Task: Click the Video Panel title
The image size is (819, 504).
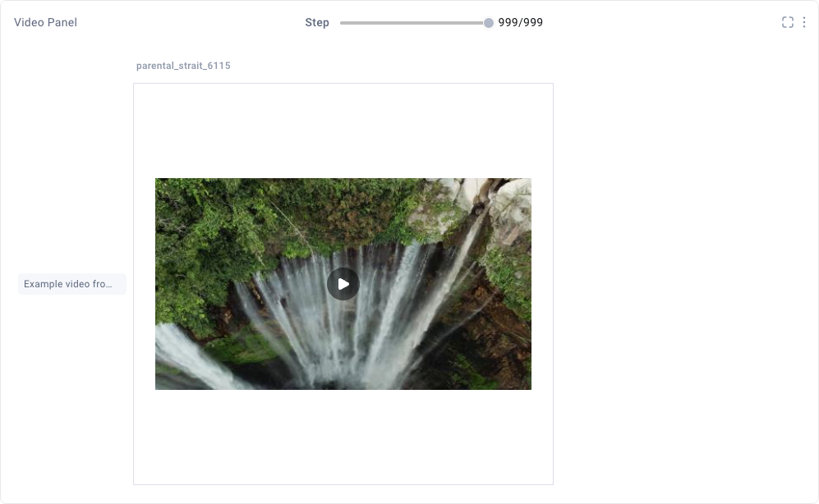Action: click(x=45, y=22)
